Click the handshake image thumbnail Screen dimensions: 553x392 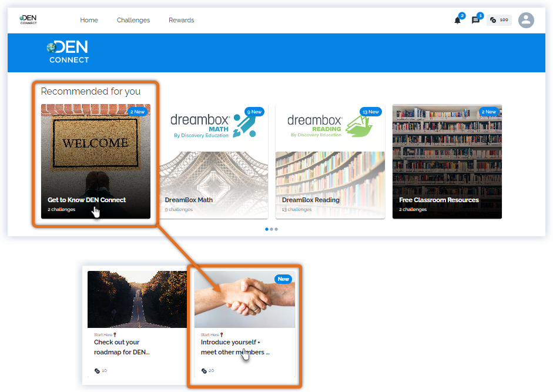(244, 299)
